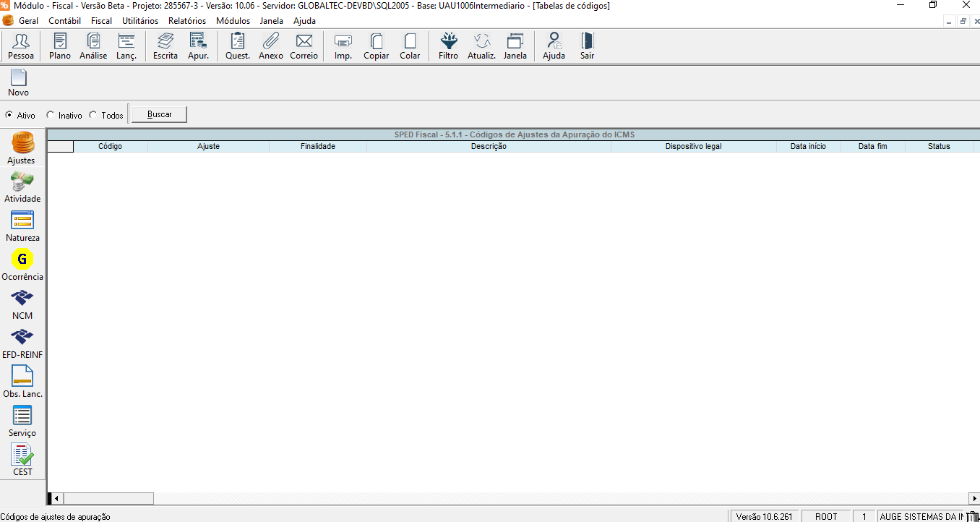Click the Atualiz. refresh icon

point(481,45)
